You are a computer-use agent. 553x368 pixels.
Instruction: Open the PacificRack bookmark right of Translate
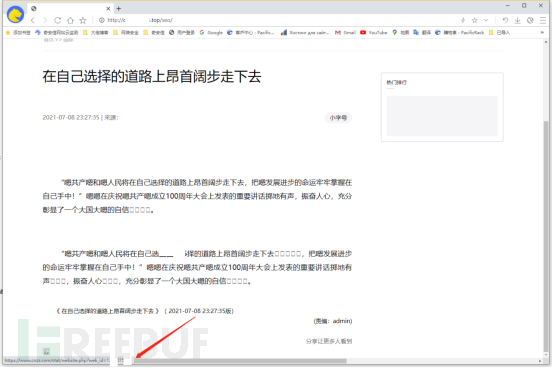(460, 32)
